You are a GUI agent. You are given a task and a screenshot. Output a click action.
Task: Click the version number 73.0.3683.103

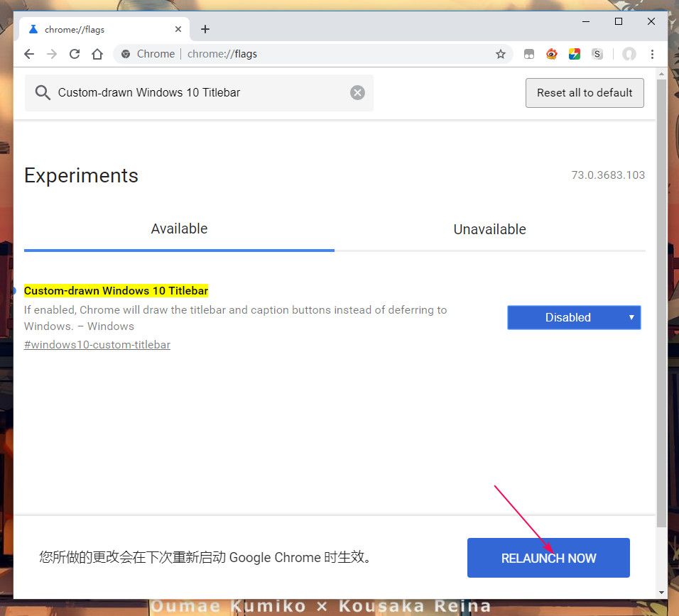click(608, 175)
